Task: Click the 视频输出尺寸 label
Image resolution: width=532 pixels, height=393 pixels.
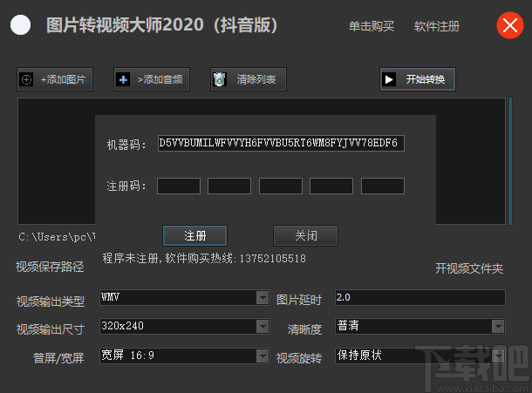Action: (x=51, y=329)
